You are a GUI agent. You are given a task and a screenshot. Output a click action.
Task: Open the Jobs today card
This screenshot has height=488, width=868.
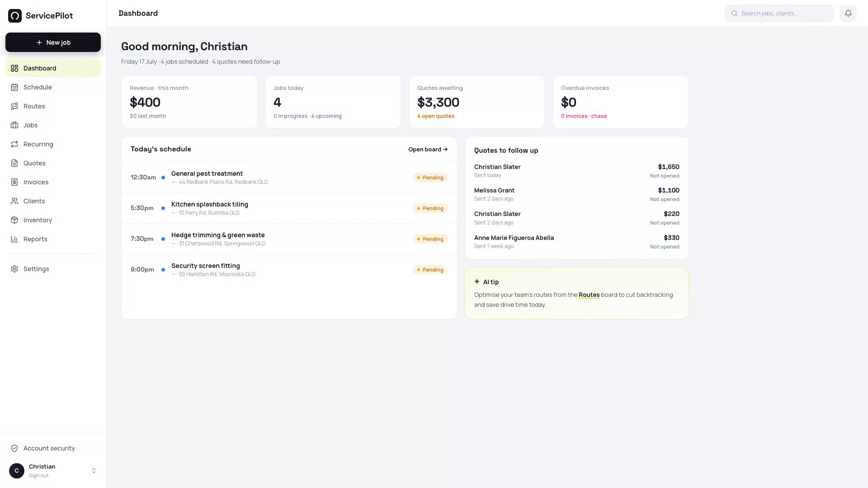click(x=333, y=102)
